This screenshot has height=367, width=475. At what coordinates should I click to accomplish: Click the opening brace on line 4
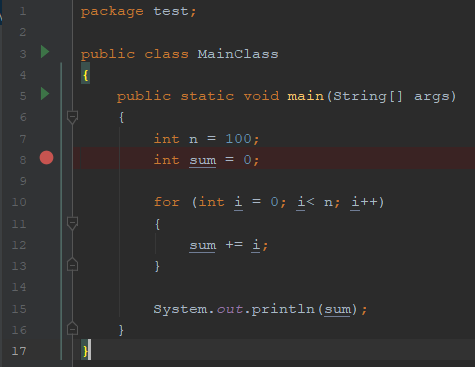[86, 75]
